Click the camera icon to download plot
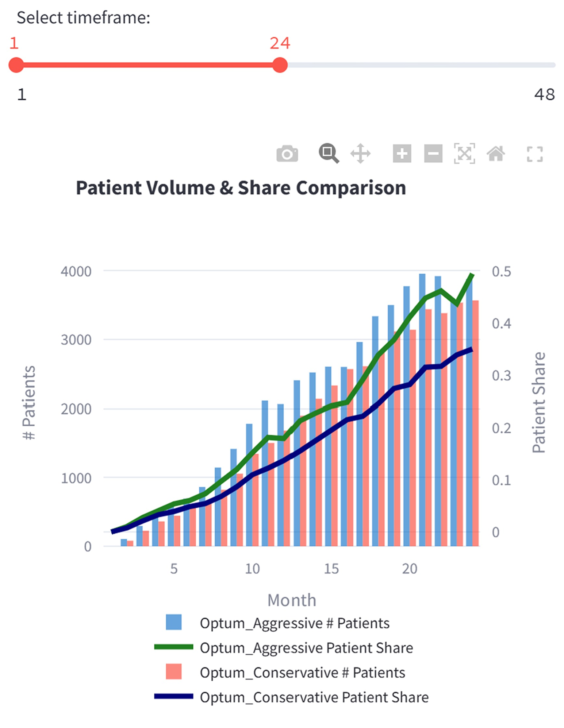 (287, 154)
